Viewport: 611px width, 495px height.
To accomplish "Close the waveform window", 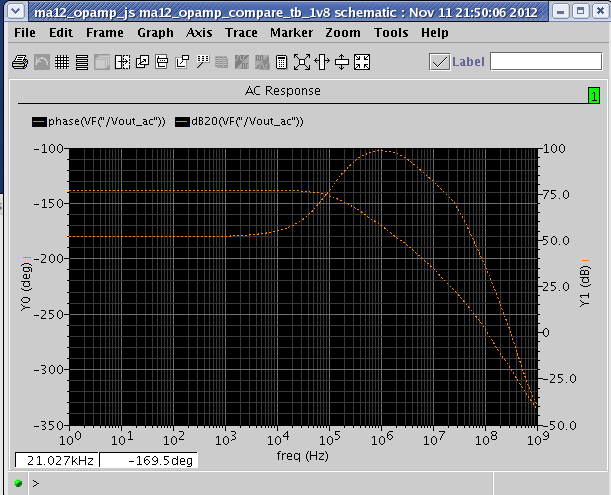I will point(600,11).
